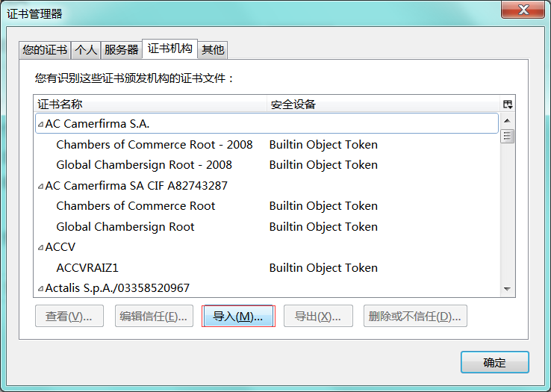Click the 删除或不信任(D)... button
551x392 pixels.
point(415,316)
